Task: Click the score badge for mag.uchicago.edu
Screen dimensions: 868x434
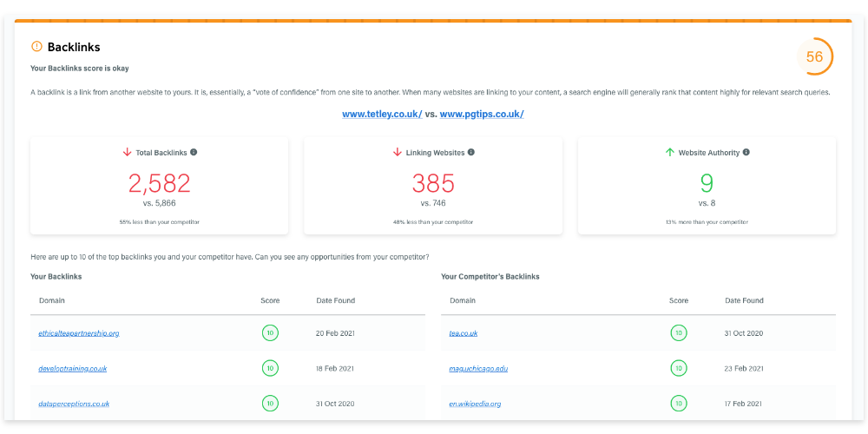Action: click(x=679, y=368)
